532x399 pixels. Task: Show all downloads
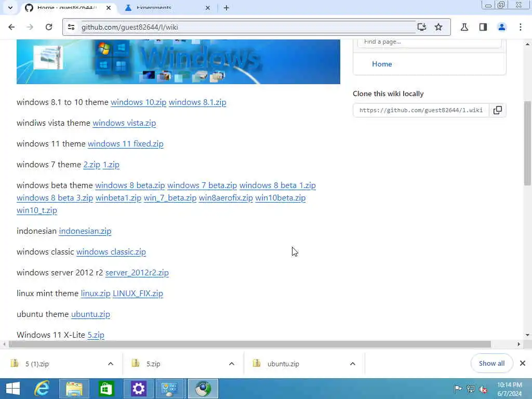(491, 363)
